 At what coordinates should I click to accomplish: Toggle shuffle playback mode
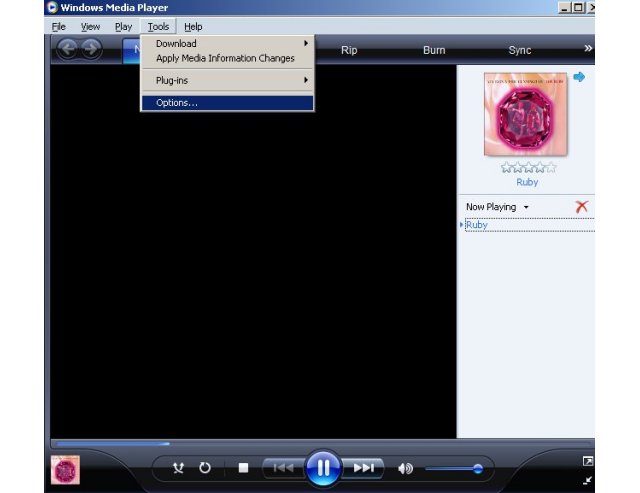pyautogui.click(x=178, y=468)
